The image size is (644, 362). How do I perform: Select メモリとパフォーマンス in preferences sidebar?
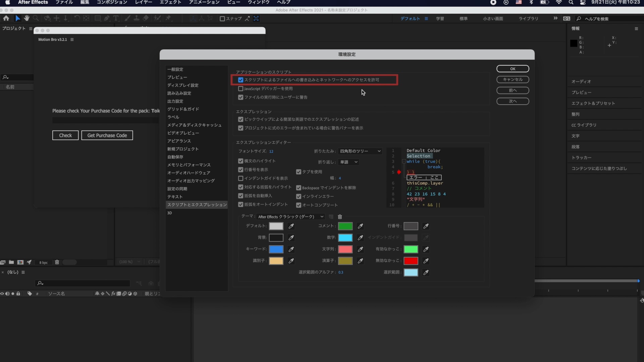pyautogui.click(x=189, y=165)
